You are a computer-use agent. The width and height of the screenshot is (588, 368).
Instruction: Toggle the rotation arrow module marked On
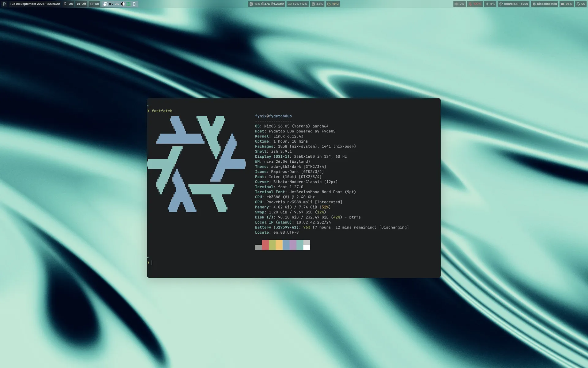68,4
